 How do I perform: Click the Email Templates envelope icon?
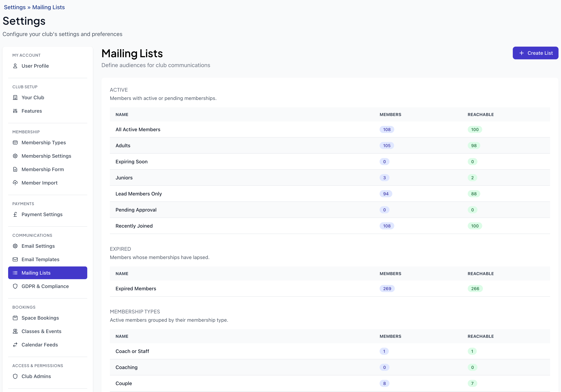[x=15, y=259]
